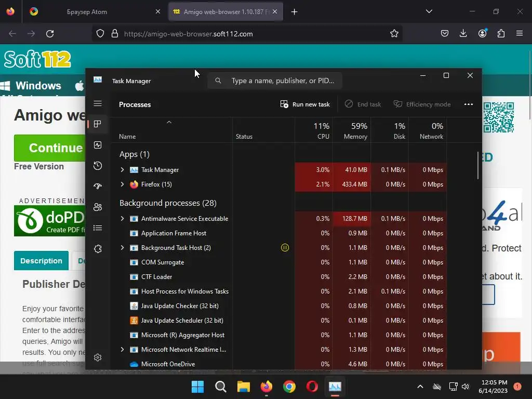The width and height of the screenshot is (532, 399).
Task: Sort processes by Name column header
Action: 127,137
